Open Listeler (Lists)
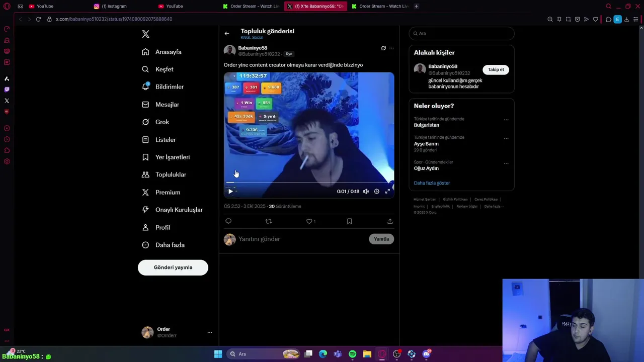 (x=158, y=140)
